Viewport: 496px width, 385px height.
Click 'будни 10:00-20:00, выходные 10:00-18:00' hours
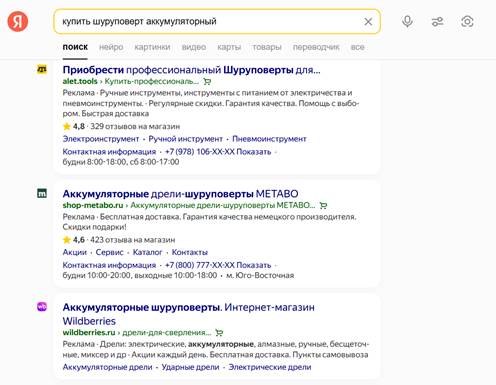(140, 276)
